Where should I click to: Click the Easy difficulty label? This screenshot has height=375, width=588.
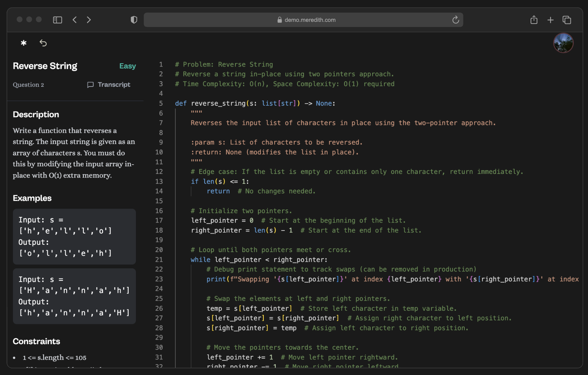pos(127,66)
